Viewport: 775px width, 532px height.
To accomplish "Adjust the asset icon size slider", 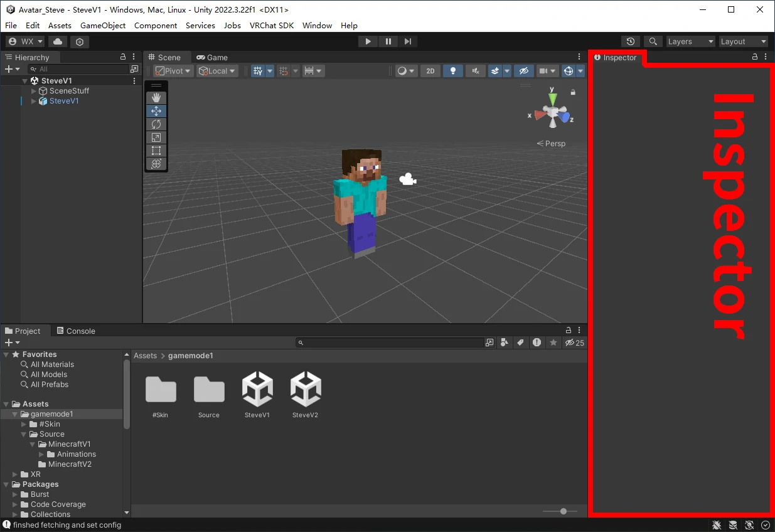I will point(563,511).
